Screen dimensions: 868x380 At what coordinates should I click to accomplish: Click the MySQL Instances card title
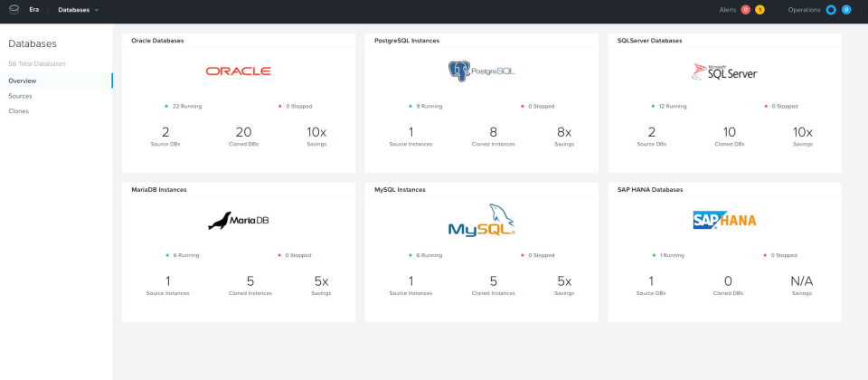(x=400, y=189)
